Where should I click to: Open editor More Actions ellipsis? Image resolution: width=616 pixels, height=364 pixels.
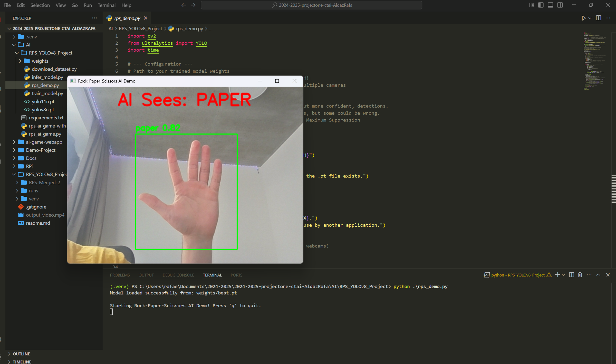pos(608,18)
